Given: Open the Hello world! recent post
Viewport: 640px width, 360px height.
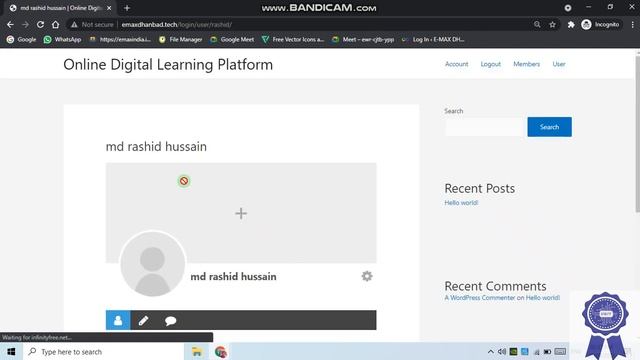Looking at the screenshot, I should (x=461, y=203).
